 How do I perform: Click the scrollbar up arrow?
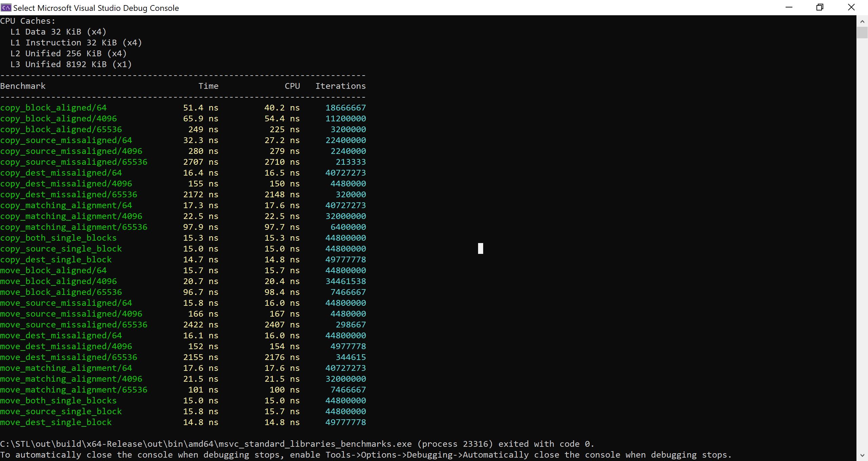(x=862, y=21)
